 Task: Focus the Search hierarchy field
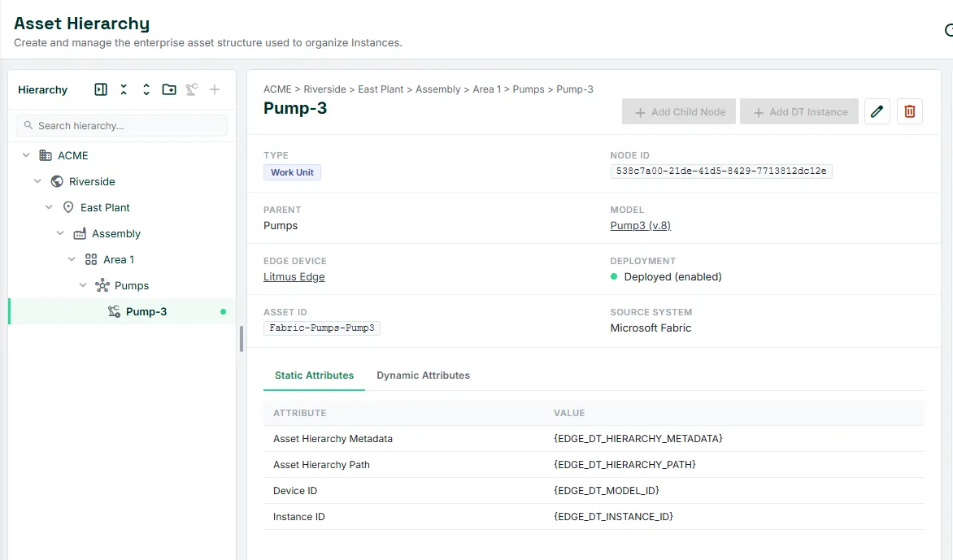tap(122, 126)
